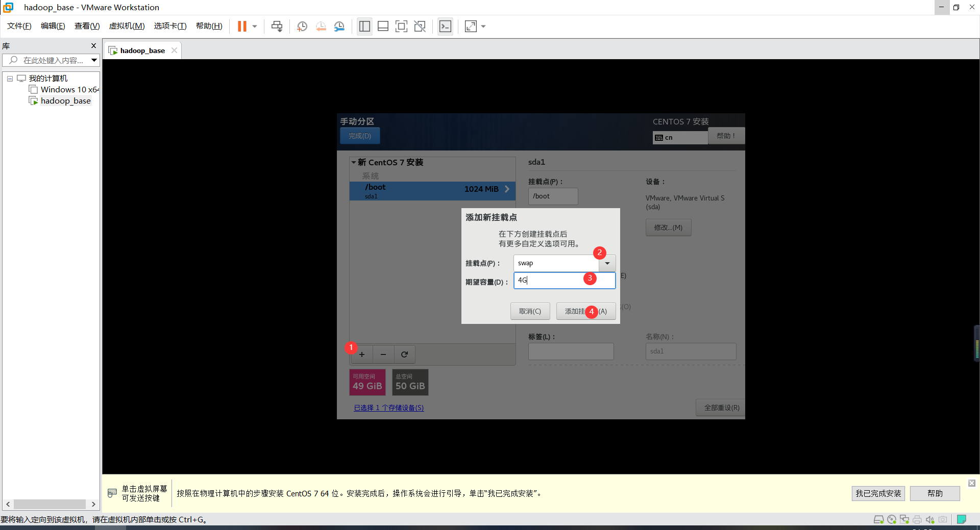Click the /boot mount point field
This screenshot has height=530, width=980.
click(553, 196)
